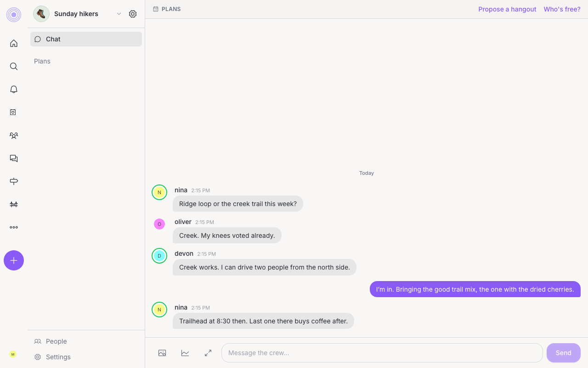Click the Who's free? link
Image resolution: width=588 pixels, height=368 pixels.
point(562,9)
